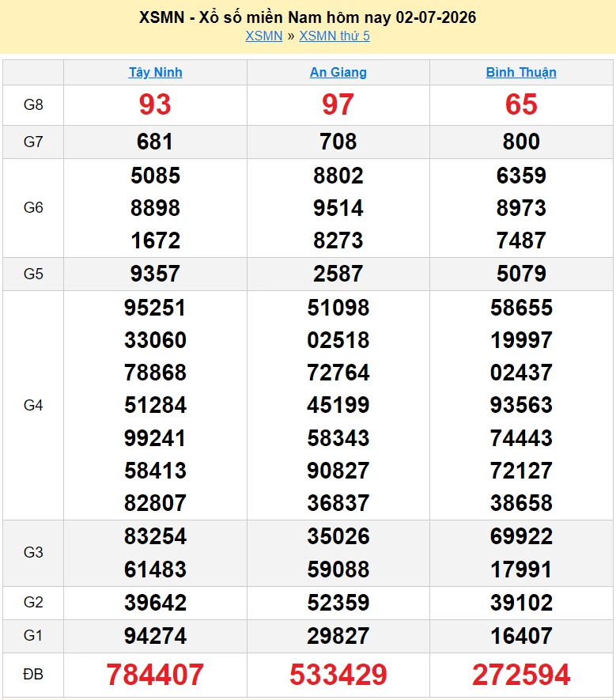Click the ĐB row label
616x700 pixels.
(x=33, y=674)
